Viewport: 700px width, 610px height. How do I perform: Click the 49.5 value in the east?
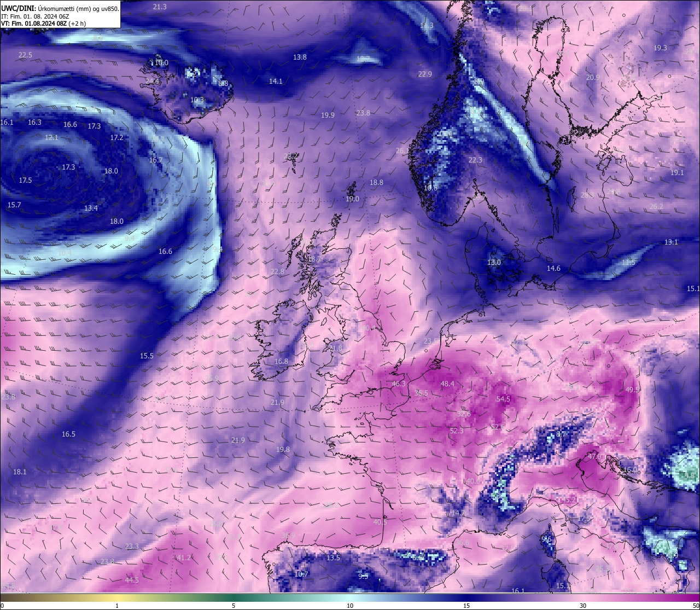click(633, 390)
